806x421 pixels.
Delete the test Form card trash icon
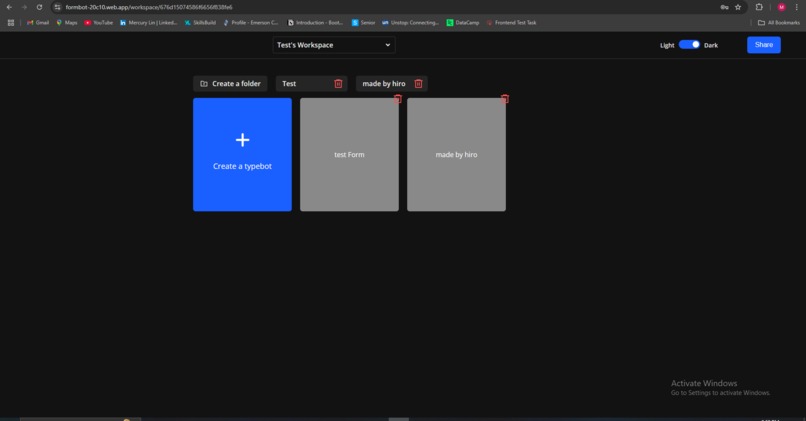pos(398,99)
